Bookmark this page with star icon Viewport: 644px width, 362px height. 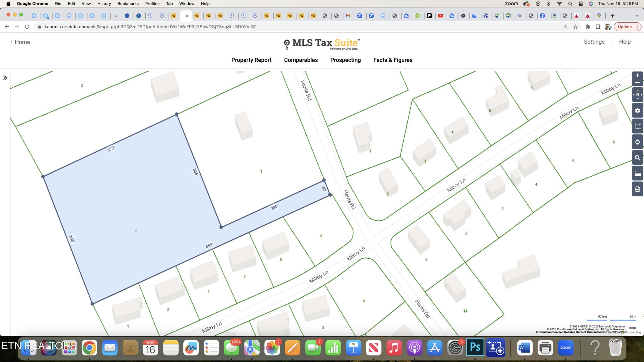click(575, 27)
